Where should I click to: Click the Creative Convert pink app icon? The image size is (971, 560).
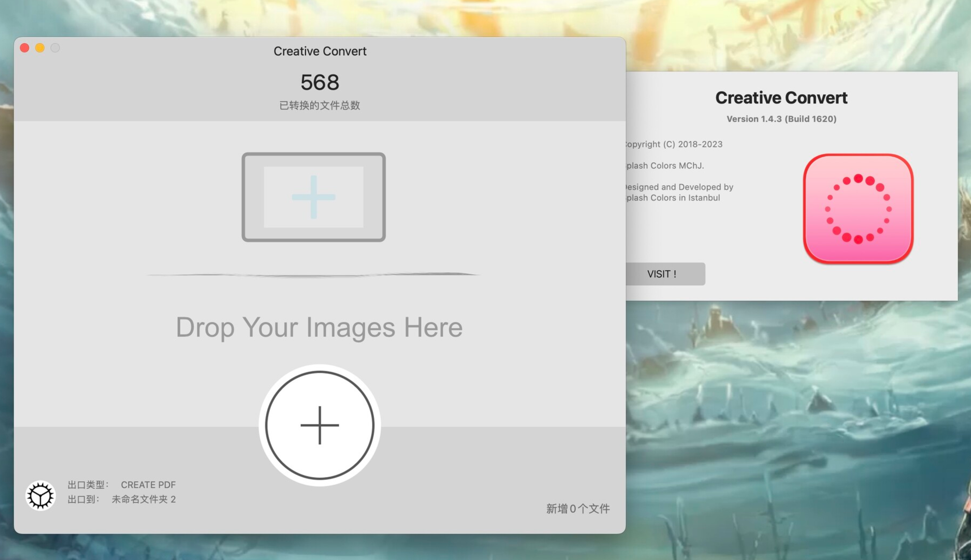tap(858, 209)
